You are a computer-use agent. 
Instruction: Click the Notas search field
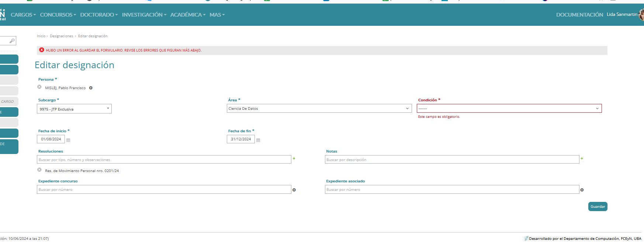[x=452, y=160]
